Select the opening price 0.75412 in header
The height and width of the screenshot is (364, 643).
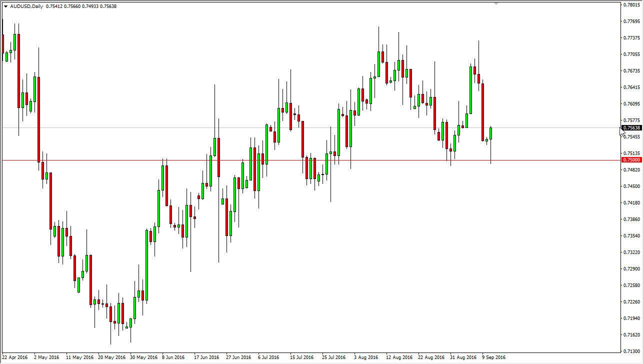[x=53, y=6]
